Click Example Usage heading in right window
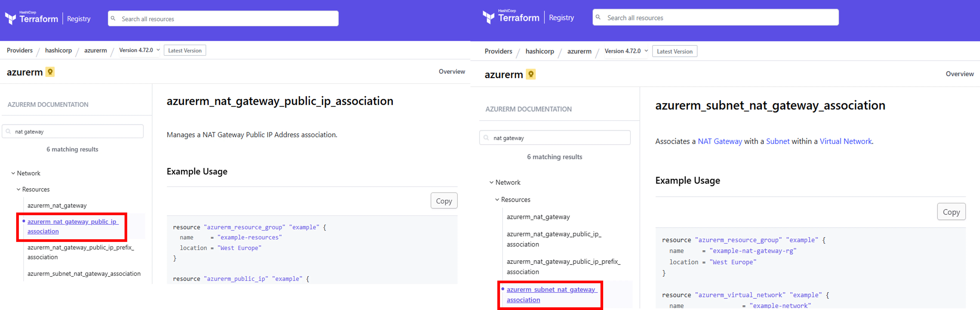 tap(687, 180)
